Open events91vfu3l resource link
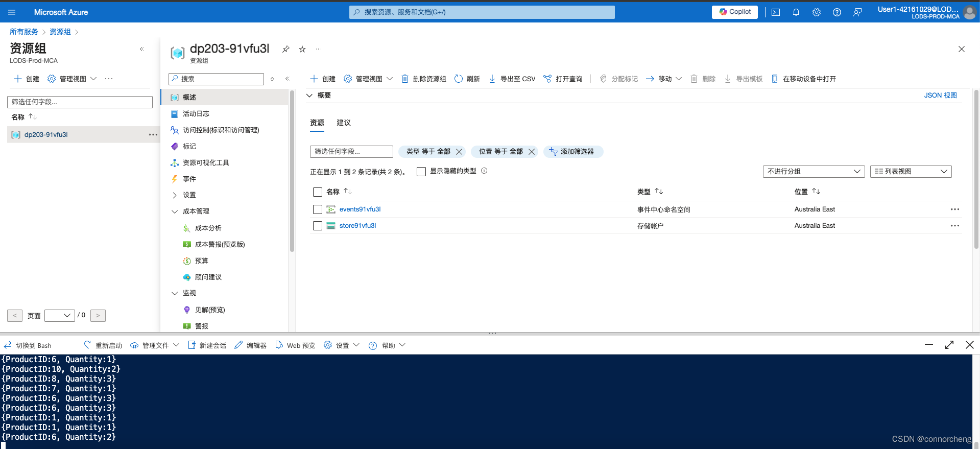This screenshot has height=449, width=980. (360, 209)
